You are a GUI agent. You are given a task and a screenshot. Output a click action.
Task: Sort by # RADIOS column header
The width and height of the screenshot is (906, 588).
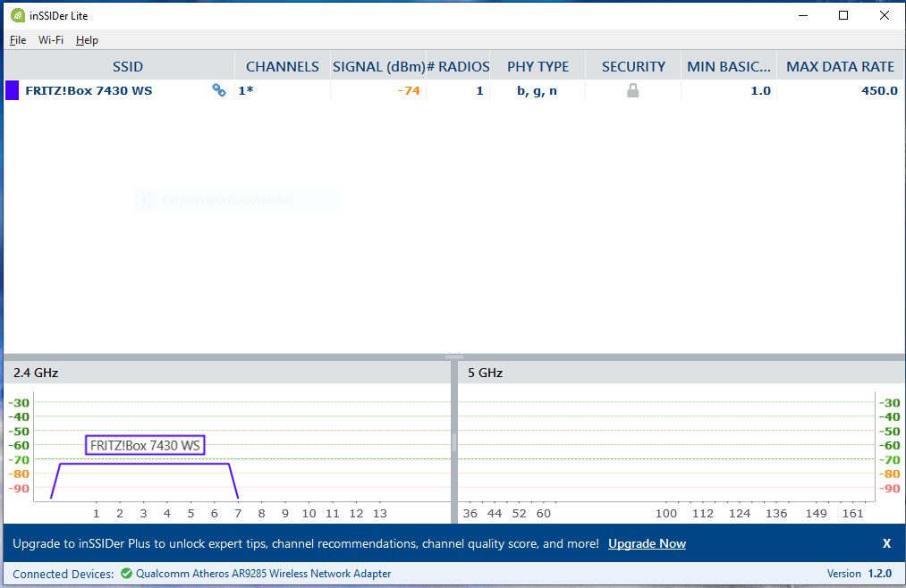[458, 66]
